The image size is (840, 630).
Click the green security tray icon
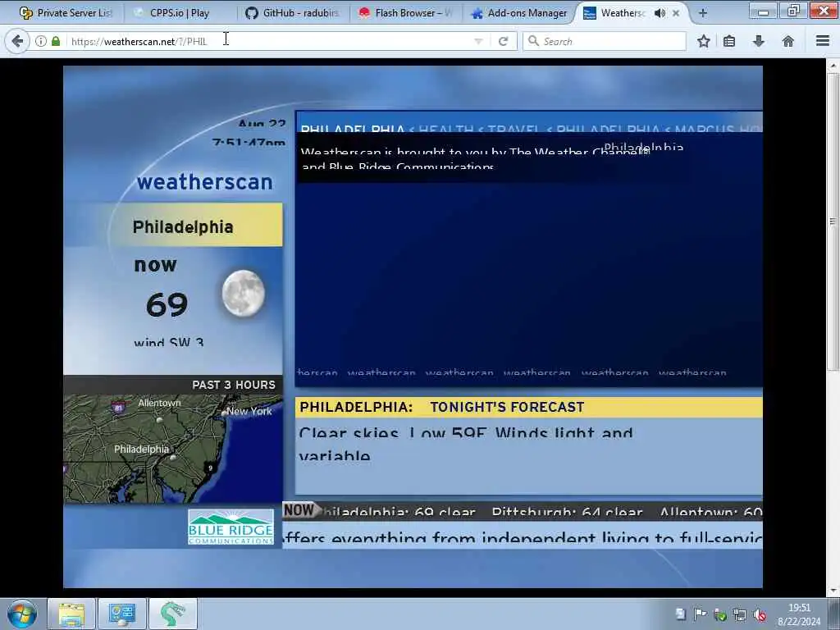[720, 614]
